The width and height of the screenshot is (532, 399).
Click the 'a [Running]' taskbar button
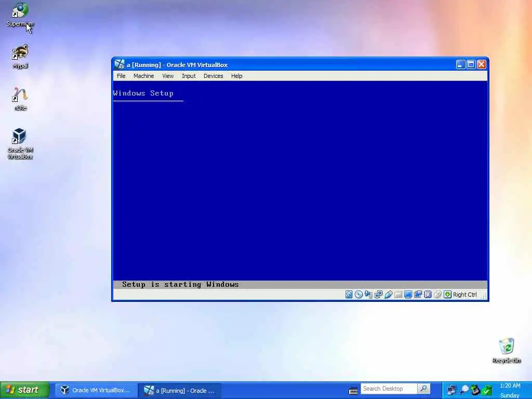(x=180, y=391)
